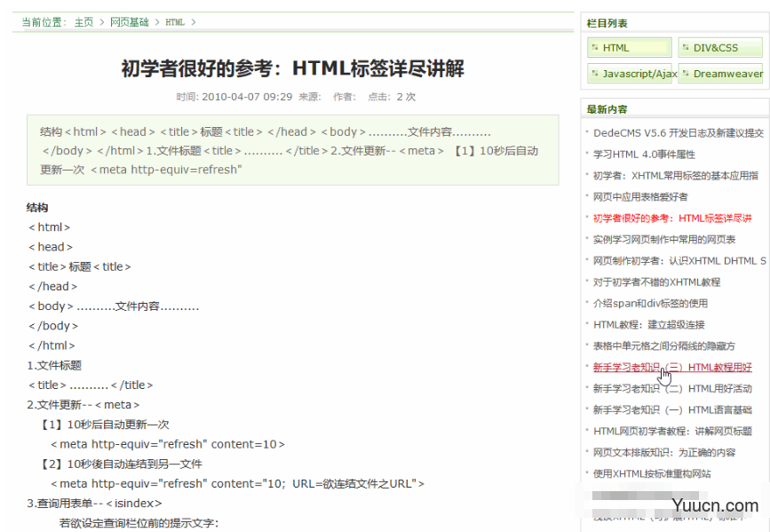
Task: Go to 网页基础 in the breadcrumb
Action: click(130, 22)
